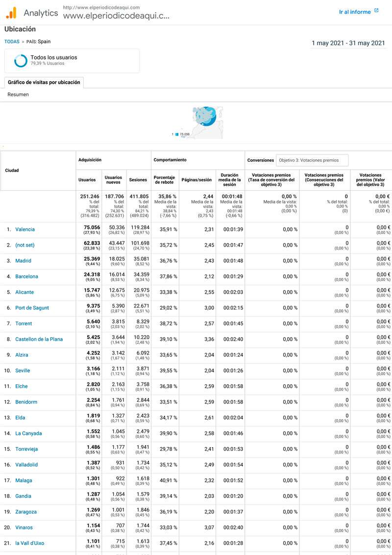The height and width of the screenshot is (555, 392).
Task: Click the date range 1 may 2021 - 31 may 2021
Action: click(348, 43)
